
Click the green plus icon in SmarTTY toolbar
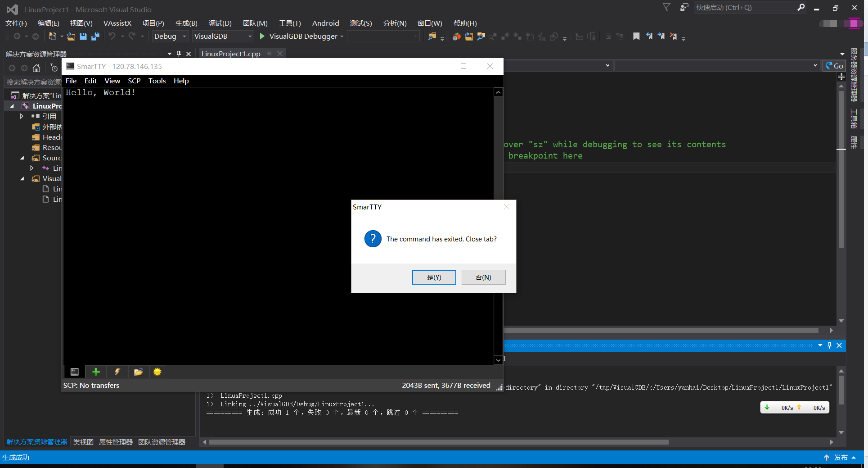pos(96,372)
